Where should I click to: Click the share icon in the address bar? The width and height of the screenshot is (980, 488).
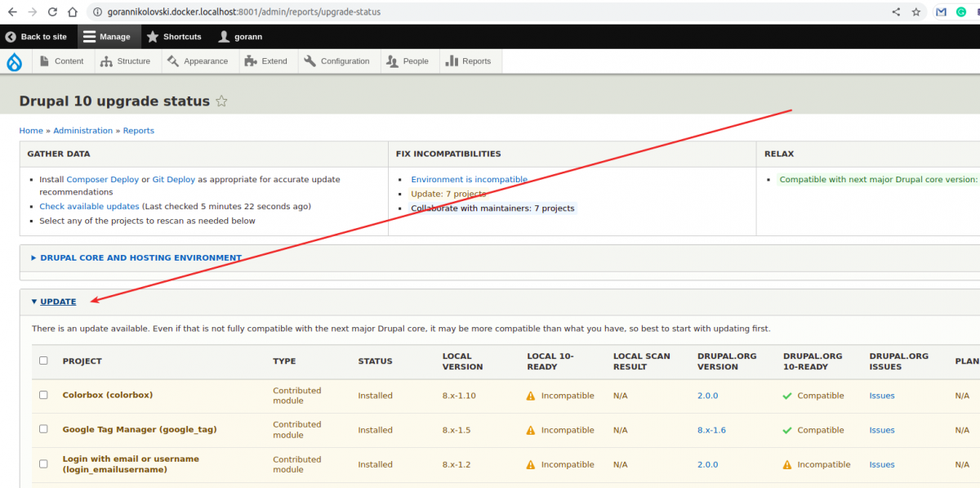click(896, 12)
